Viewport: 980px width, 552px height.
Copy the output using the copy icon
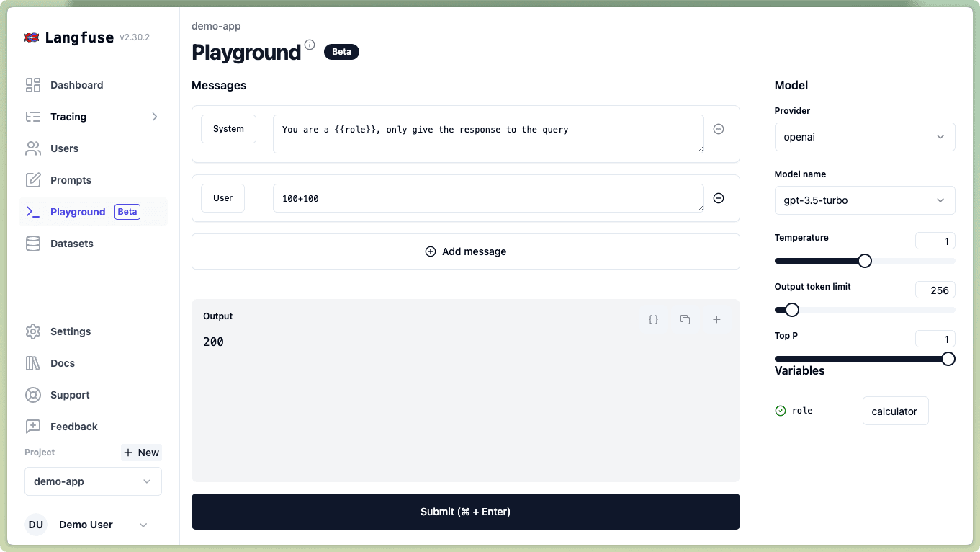[x=685, y=319]
